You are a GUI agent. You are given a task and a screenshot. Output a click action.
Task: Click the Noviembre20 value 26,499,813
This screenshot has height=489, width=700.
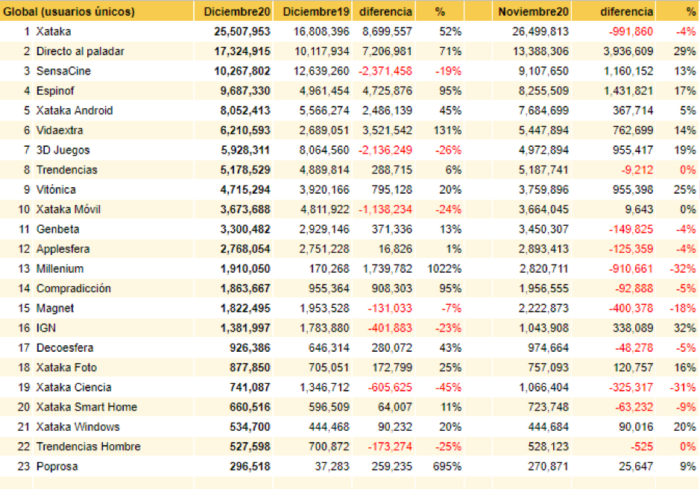[x=541, y=32]
